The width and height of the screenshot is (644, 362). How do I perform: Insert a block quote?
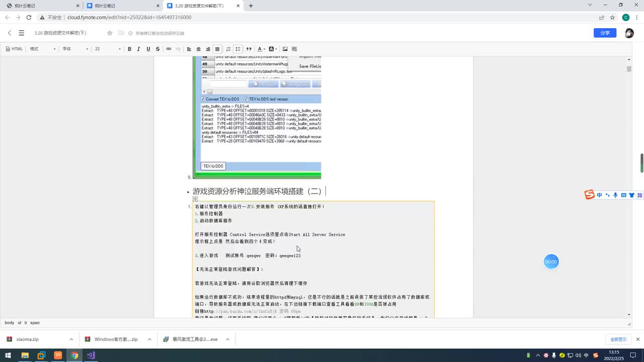coord(249,49)
